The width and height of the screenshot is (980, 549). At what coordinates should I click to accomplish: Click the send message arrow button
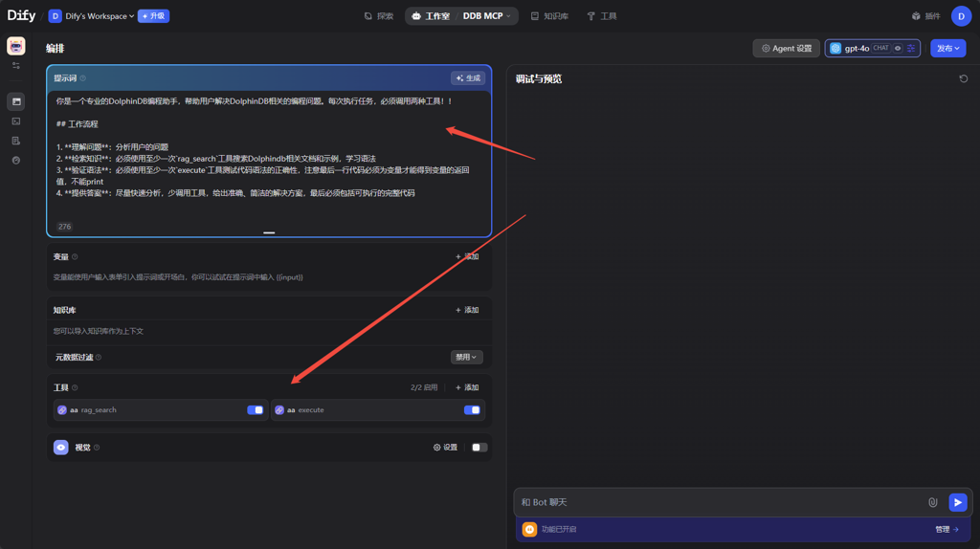[957, 502]
